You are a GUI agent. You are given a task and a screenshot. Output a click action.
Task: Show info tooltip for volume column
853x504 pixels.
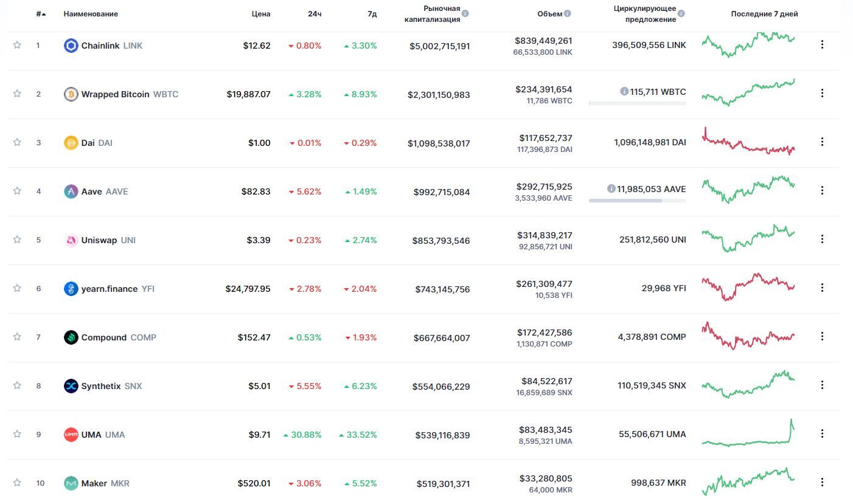[568, 13]
